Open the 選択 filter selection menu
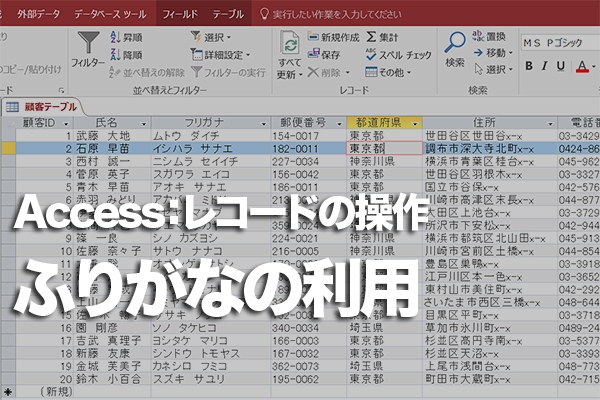This screenshot has height=400, width=600. pos(211,37)
